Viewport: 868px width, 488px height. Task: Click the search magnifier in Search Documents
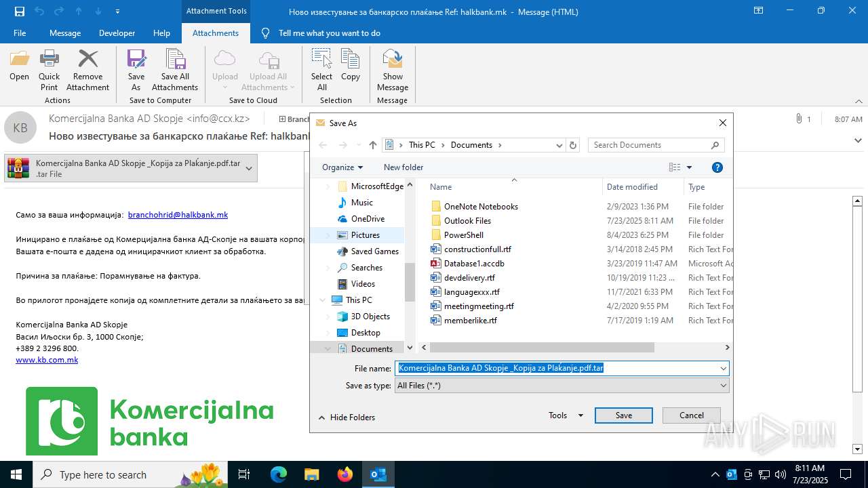pos(715,145)
